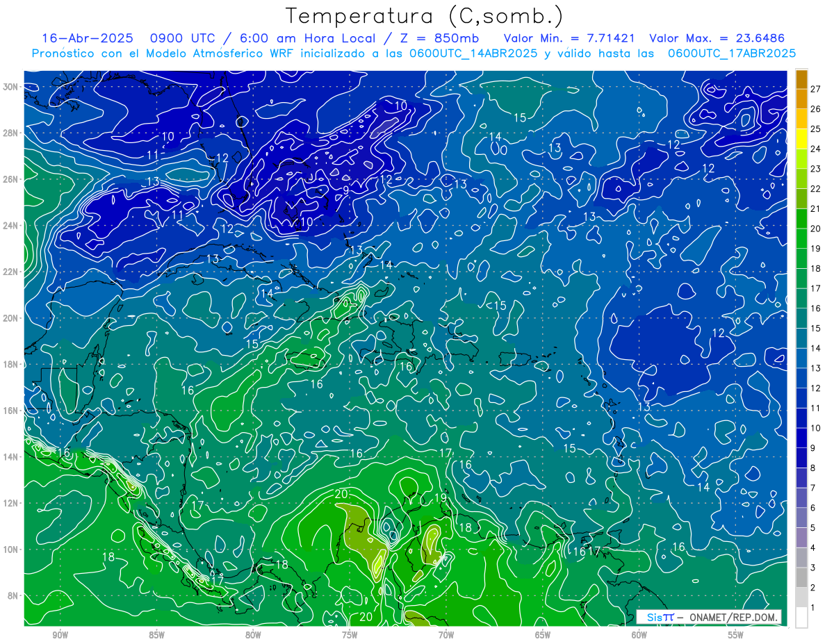
Task: Click the 12N latitude axis label
Action: pos(12,503)
